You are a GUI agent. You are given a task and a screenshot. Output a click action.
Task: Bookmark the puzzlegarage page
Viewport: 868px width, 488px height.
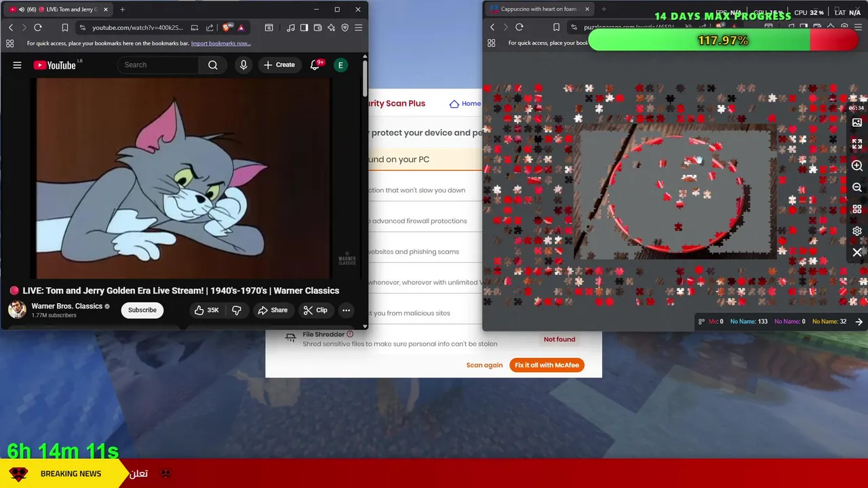tap(556, 28)
